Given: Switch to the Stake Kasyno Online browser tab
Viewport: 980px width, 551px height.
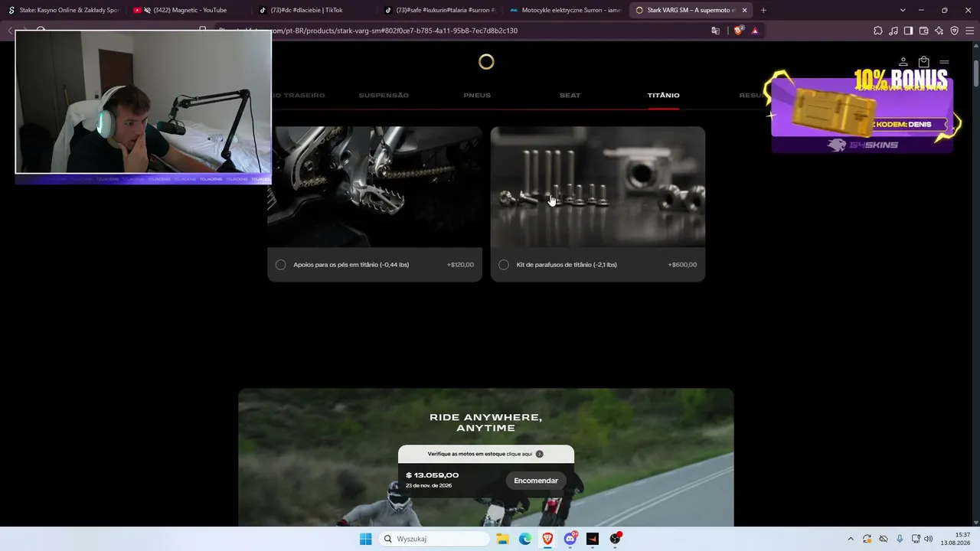Looking at the screenshot, I should click(x=63, y=10).
